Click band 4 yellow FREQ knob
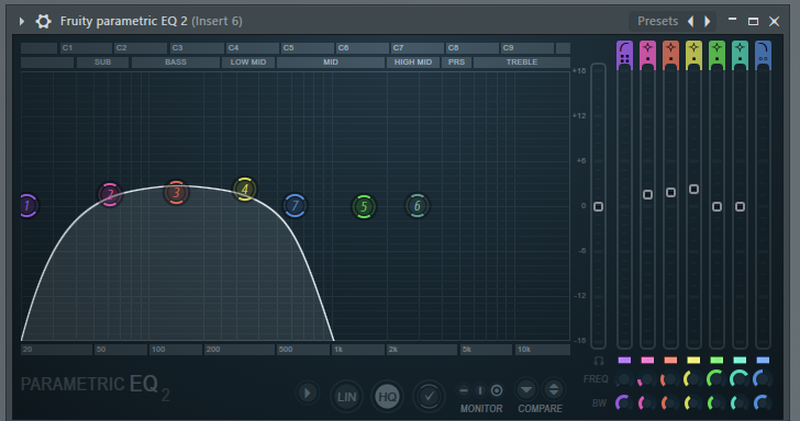Image resolution: width=800 pixels, height=421 pixels. (x=693, y=379)
